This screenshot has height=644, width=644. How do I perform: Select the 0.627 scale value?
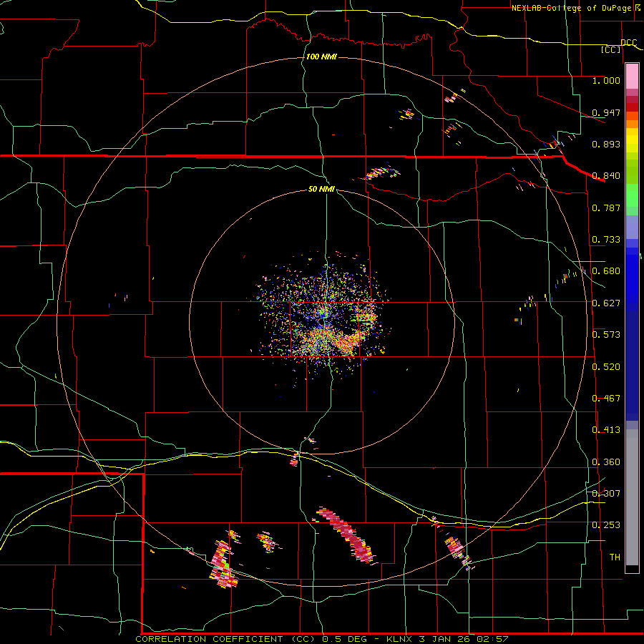606,303
